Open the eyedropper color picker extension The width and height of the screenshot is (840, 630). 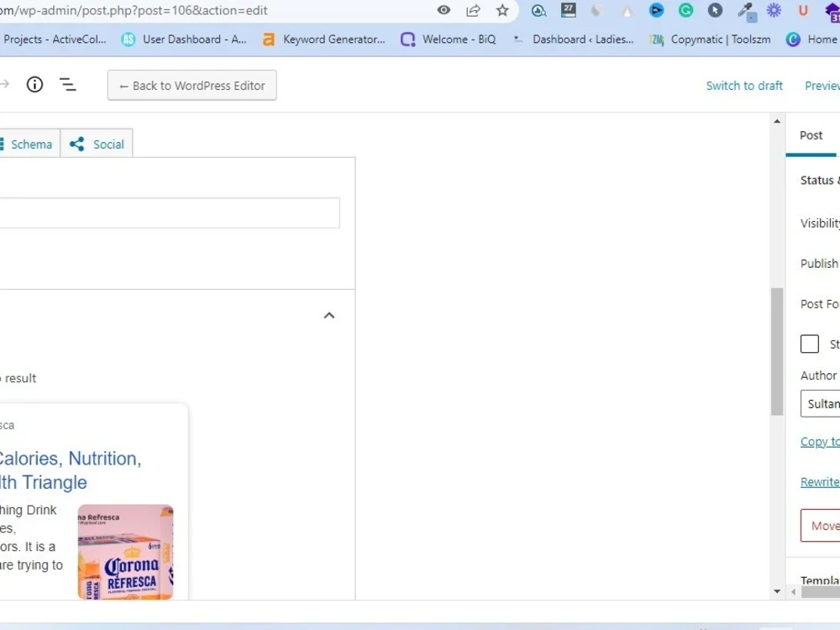tap(746, 11)
